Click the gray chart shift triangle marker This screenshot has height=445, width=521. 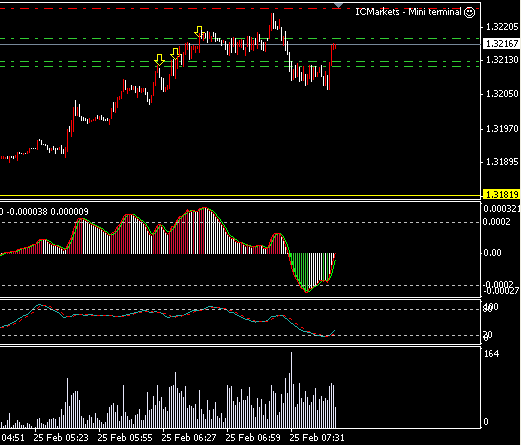click(x=338, y=5)
